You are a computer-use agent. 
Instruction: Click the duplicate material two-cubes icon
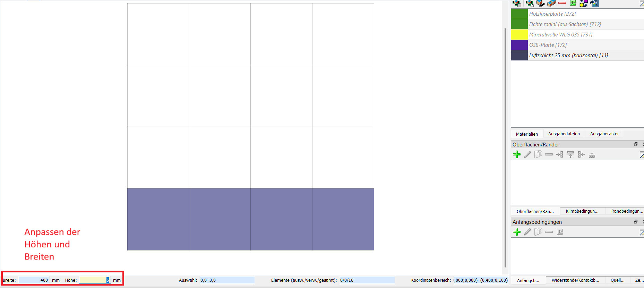[551, 3]
